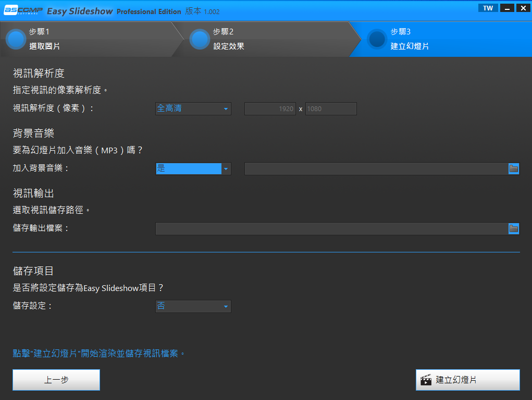532x400 pixels.
Task: Click the 背景音樂 section heading
Action: (33, 133)
